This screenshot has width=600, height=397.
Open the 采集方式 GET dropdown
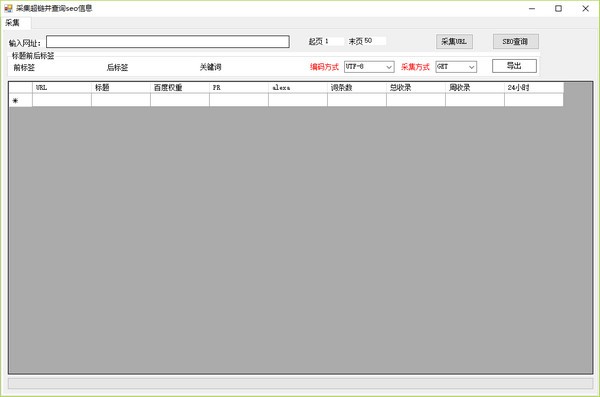click(456, 67)
